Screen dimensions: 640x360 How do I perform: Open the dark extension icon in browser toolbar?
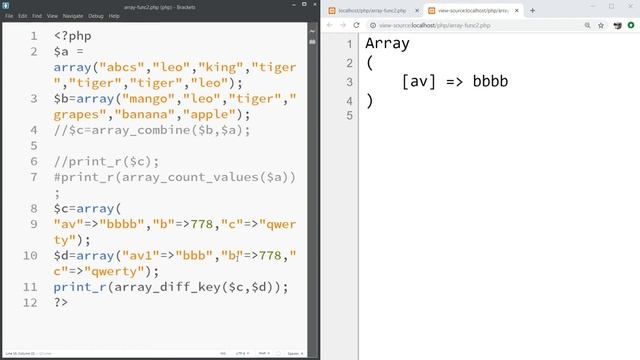point(618,25)
